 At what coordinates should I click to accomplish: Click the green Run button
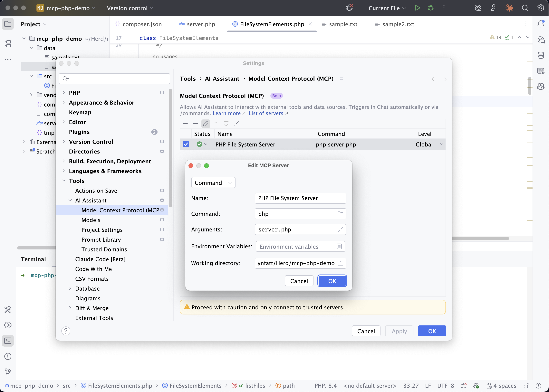[x=417, y=8]
